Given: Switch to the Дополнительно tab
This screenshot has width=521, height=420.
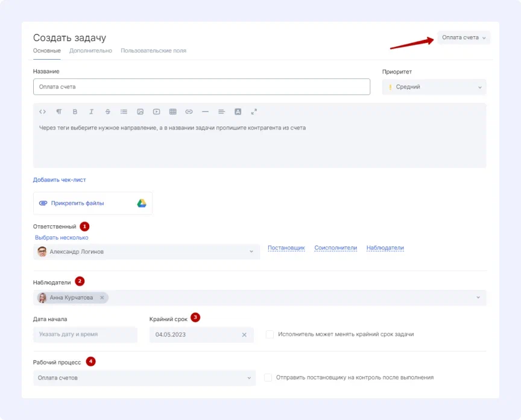Looking at the screenshot, I should click(x=90, y=51).
